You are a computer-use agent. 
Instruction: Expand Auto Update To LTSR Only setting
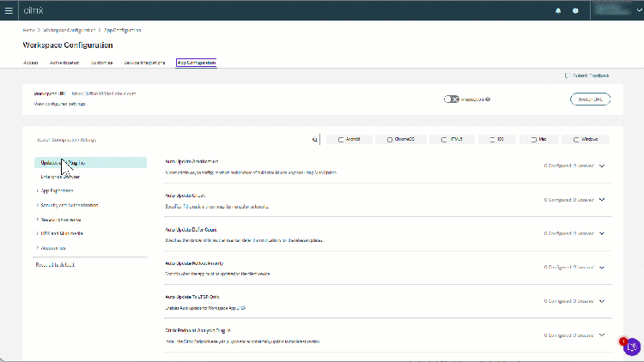[x=602, y=301]
